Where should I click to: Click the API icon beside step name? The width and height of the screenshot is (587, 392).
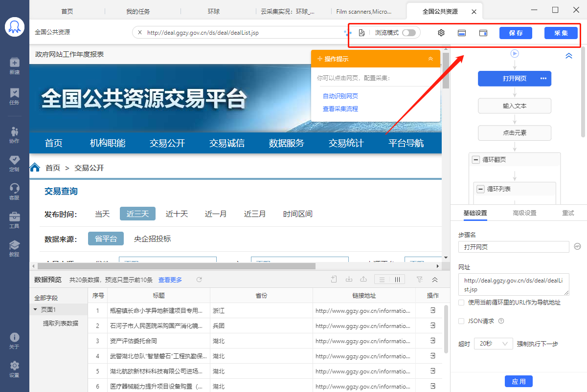[x=577, y=246]
